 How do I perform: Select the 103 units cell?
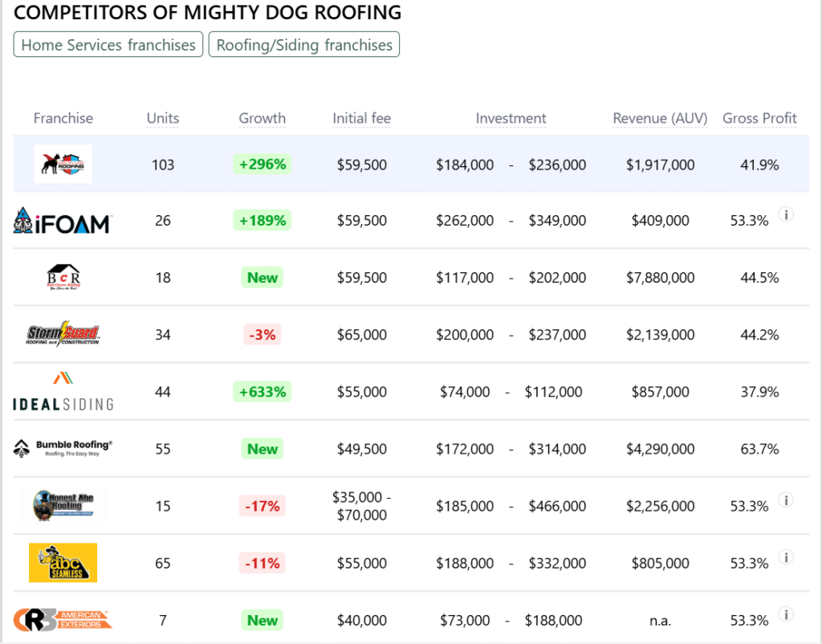pyautogui.click(x=162, y=165)
